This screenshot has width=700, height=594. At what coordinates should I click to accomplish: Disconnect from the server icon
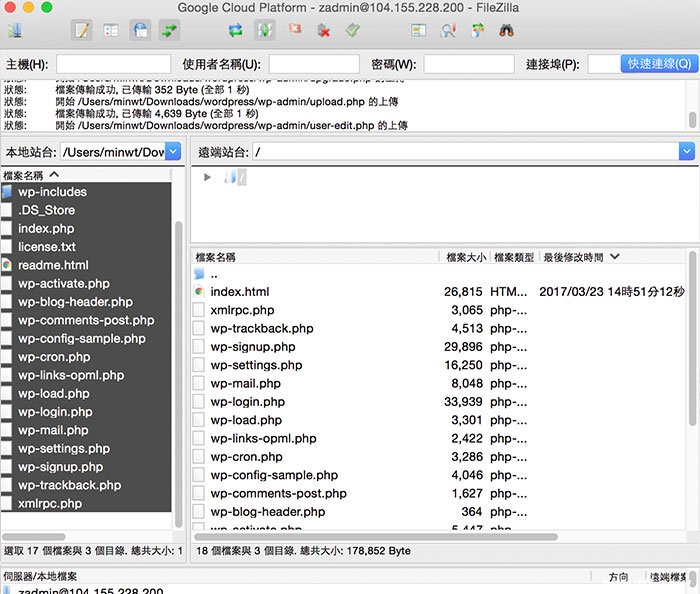324,31
